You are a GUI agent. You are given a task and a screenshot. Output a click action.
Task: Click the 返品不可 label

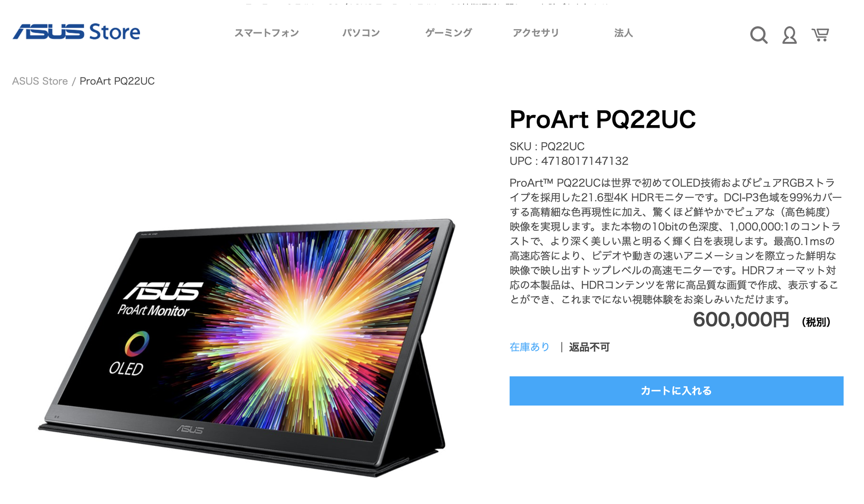tap(589, 347)
